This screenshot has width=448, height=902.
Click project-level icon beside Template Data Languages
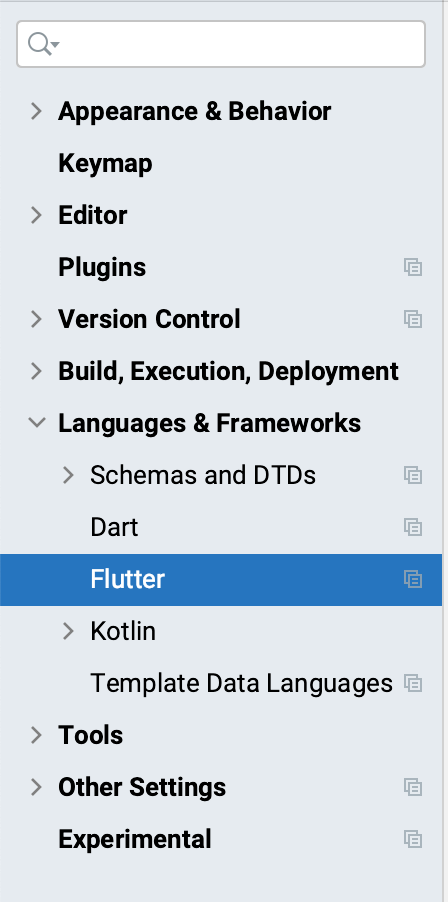[x=413, y=683]
